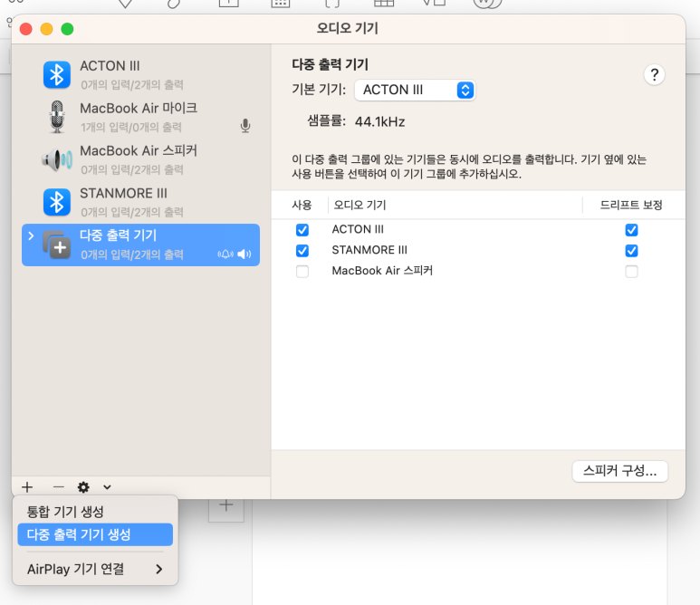Screen dimensions: 700x605
Task: Select the MacBook Air 스피커 speaker device icon
Action: [57, 159]
